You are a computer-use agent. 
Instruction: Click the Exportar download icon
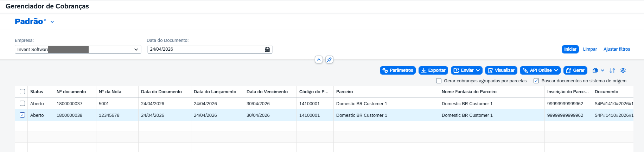click(x=424, y=70)
